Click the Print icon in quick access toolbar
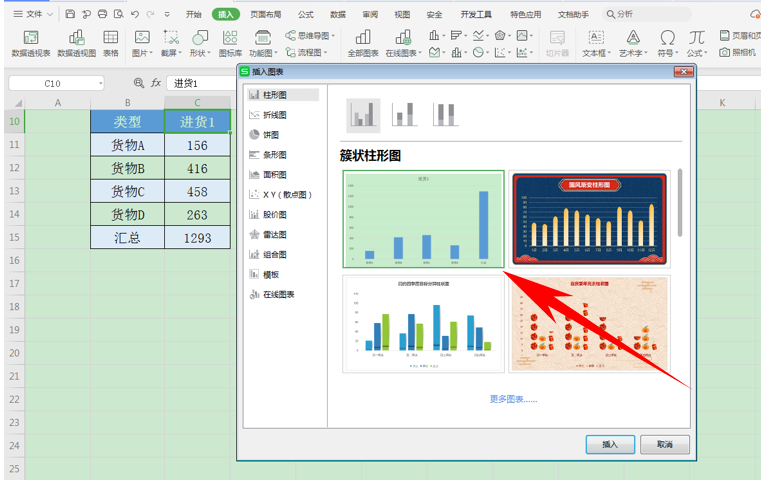This screenshot has height=481, width=761. tap(102, 14)
